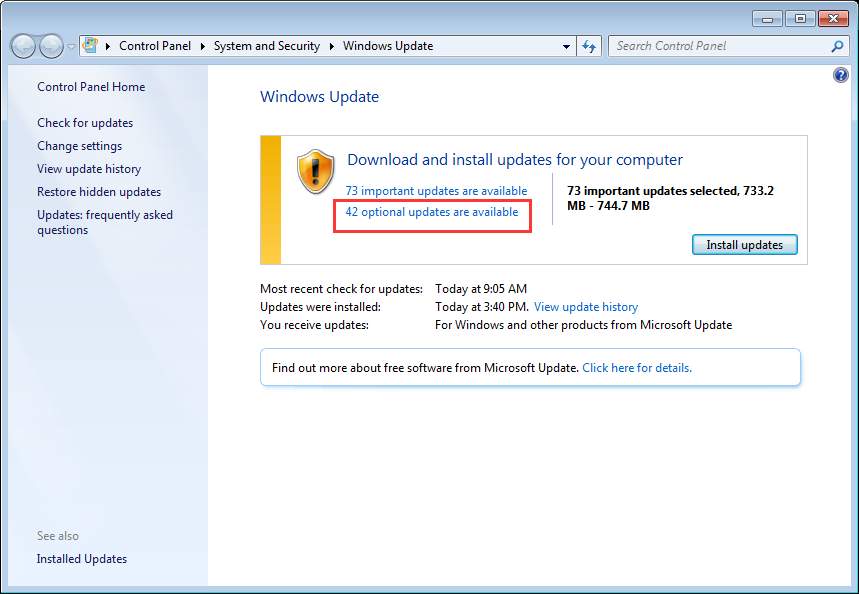Click the Control Panel icon in the address bar

point(91,46)
